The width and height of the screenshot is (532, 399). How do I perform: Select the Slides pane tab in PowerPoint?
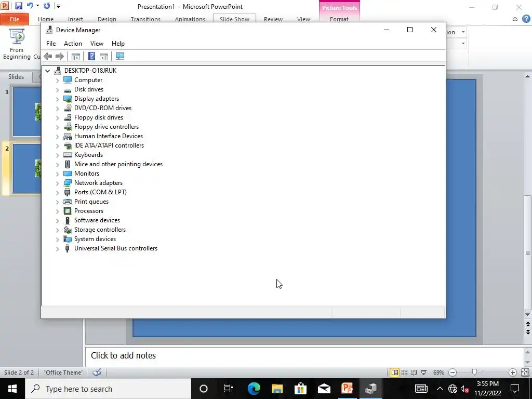[16, 77]
